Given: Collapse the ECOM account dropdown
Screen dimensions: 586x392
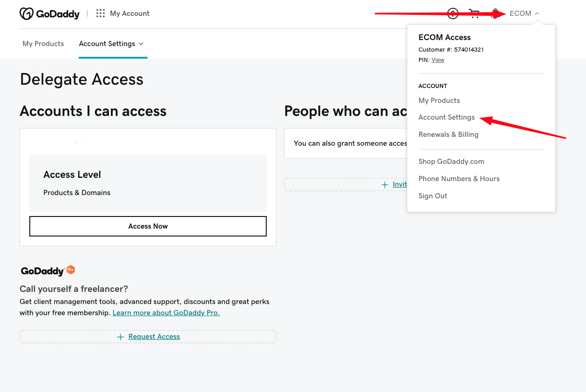Looking at the screenshot, I should point(525,14).
